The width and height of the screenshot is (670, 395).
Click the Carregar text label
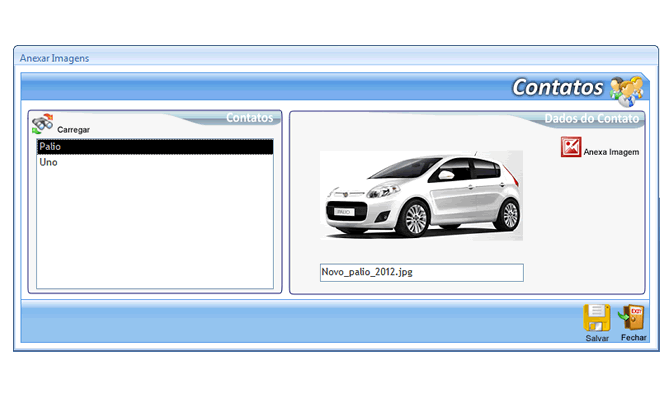73,130
